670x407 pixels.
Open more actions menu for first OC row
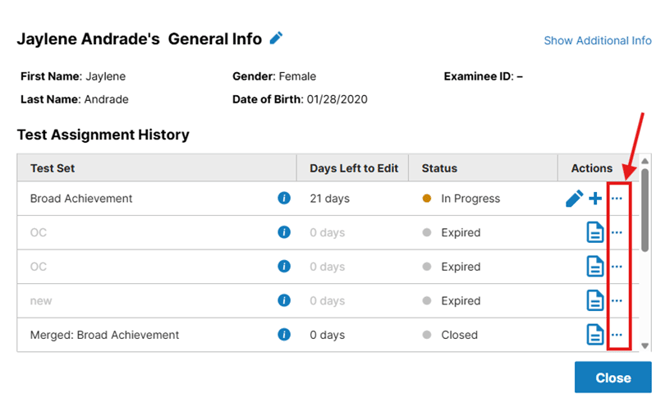point(617,233)
